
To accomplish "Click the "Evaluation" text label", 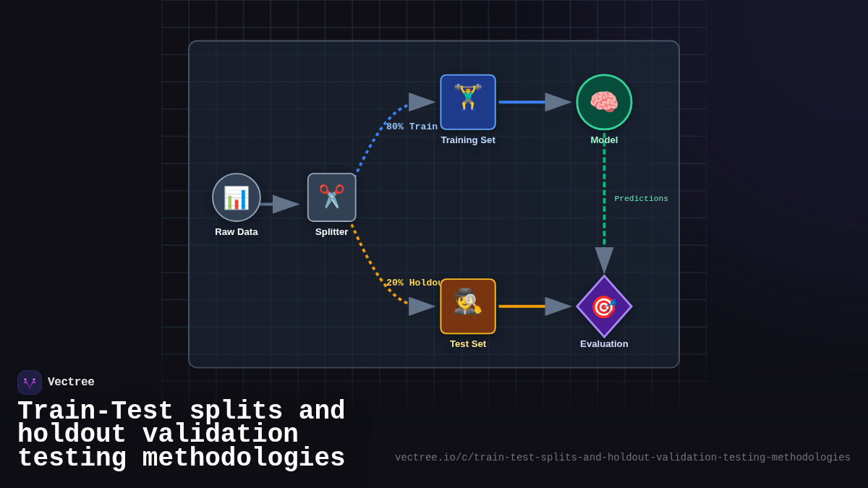I will 604,344.
